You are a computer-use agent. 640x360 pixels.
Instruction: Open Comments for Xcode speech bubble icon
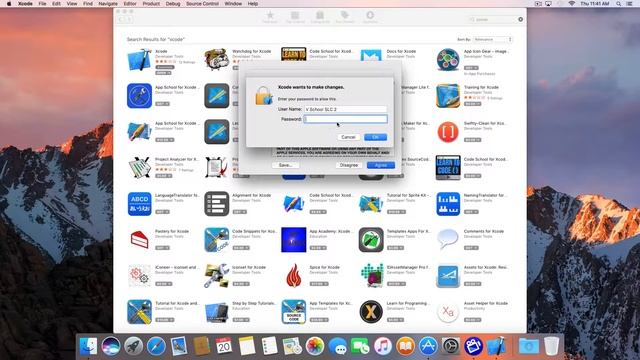click(448, 239)
